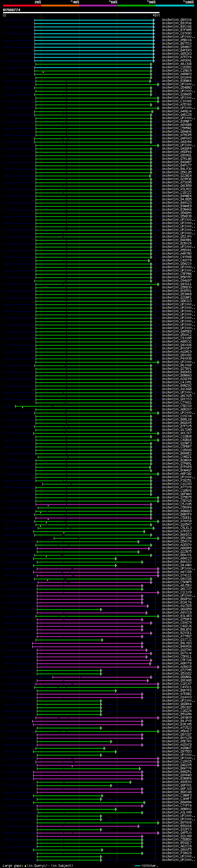Click label UniRef100_Q852K3
This screenshot has width=197, height=868.
click(x=177, y=54)
